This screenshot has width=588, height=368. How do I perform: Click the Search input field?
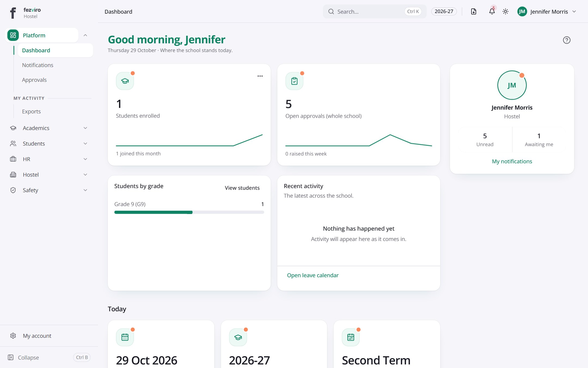click(x=375, y=11)
